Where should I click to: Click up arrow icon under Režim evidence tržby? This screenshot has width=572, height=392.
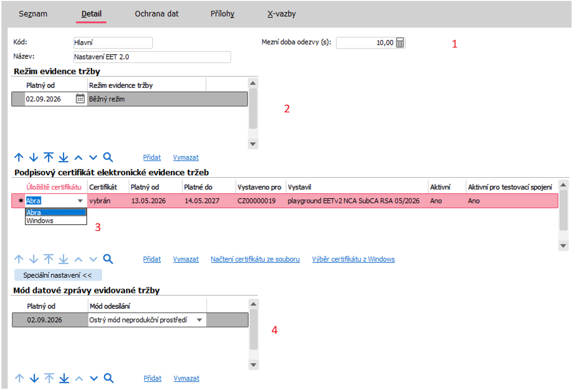(x=19, y=157)
